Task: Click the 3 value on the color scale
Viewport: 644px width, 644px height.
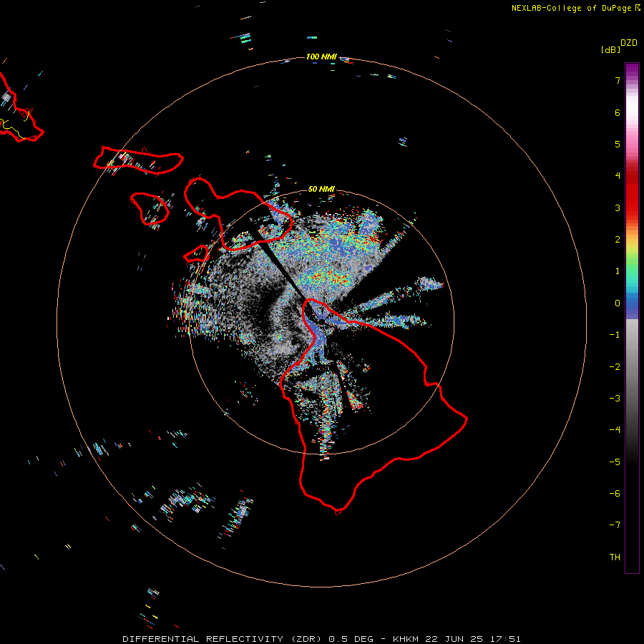Action: click(x=618, y=208)
